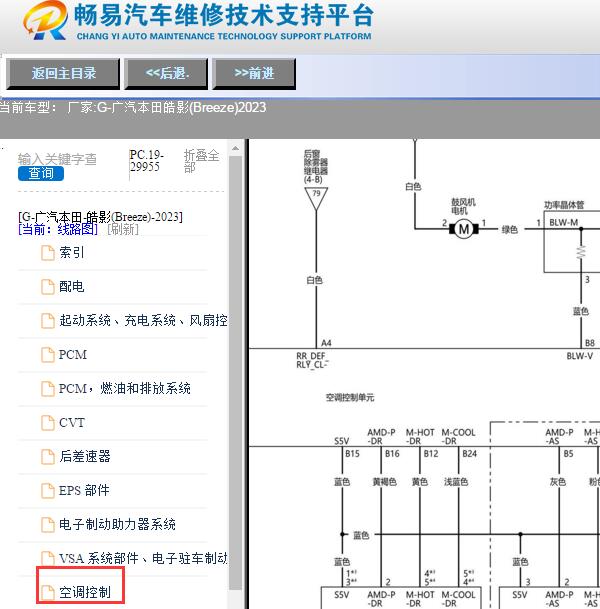
Task: Open 起动系统、充电系统、风扇控 entry
Action: tap(143, 320)
